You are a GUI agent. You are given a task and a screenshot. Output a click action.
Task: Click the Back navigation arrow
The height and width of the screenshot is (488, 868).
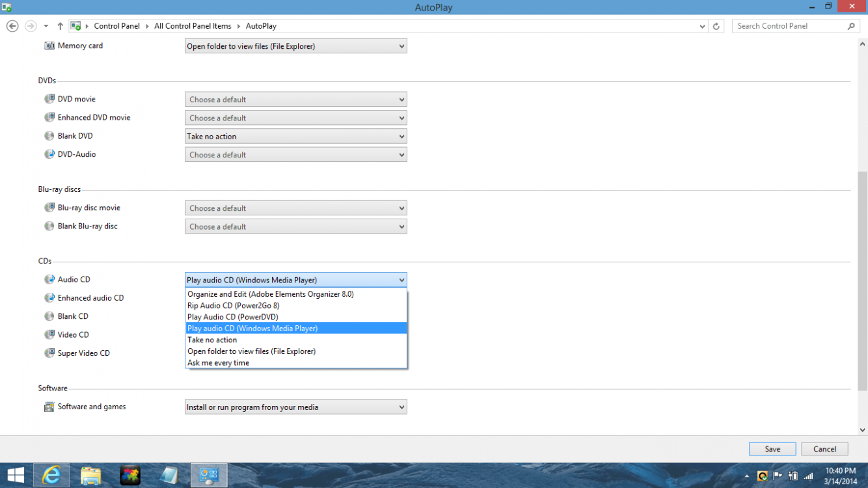tap(12, 26)
